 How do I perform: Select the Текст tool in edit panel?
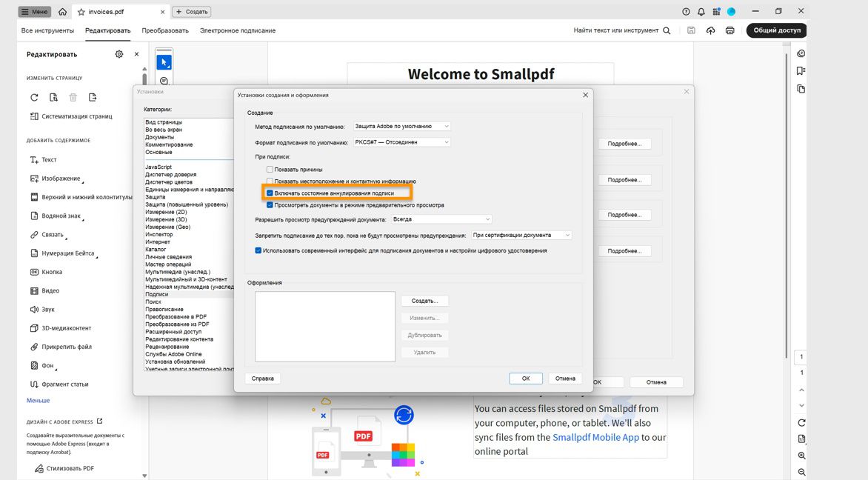(x=43, y=159)
